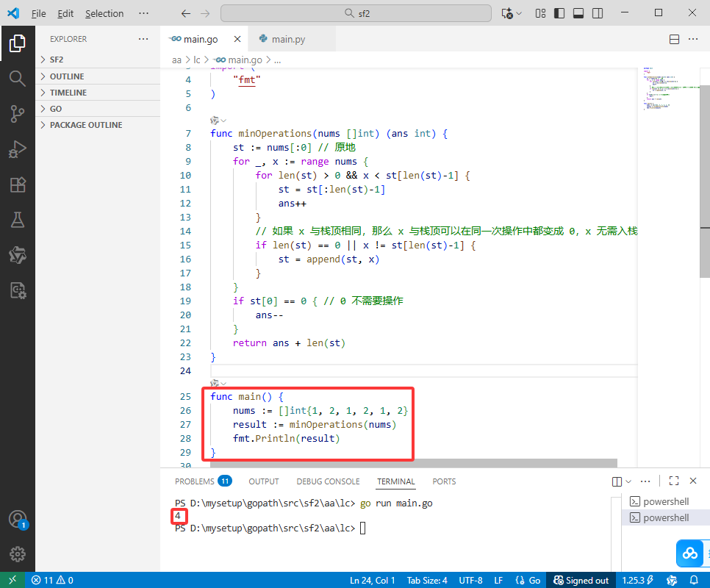710x588 pixels.
Task: Select the second powershell terminal
Action: click(666, 518)
